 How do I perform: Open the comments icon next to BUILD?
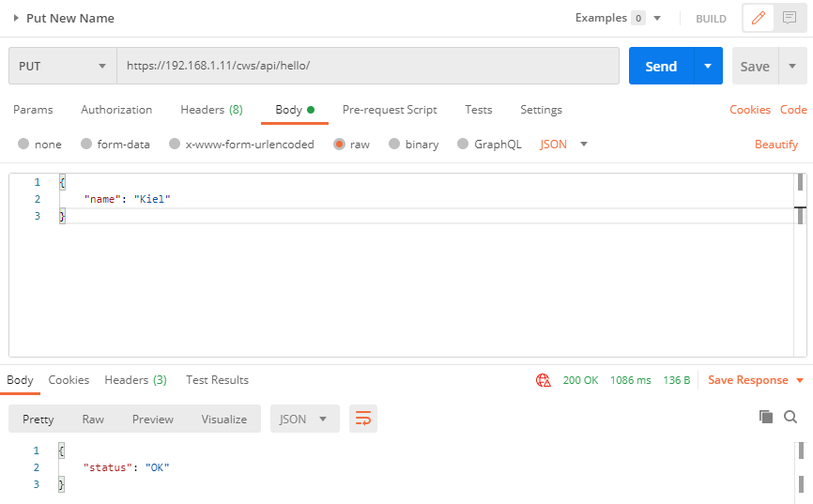790,18
